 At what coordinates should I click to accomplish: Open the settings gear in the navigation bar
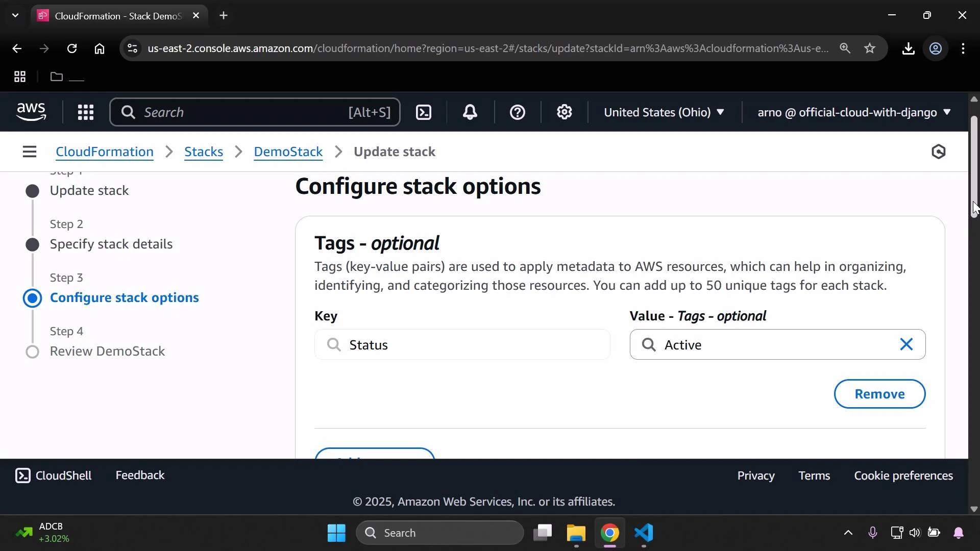[x=564, y=112]
